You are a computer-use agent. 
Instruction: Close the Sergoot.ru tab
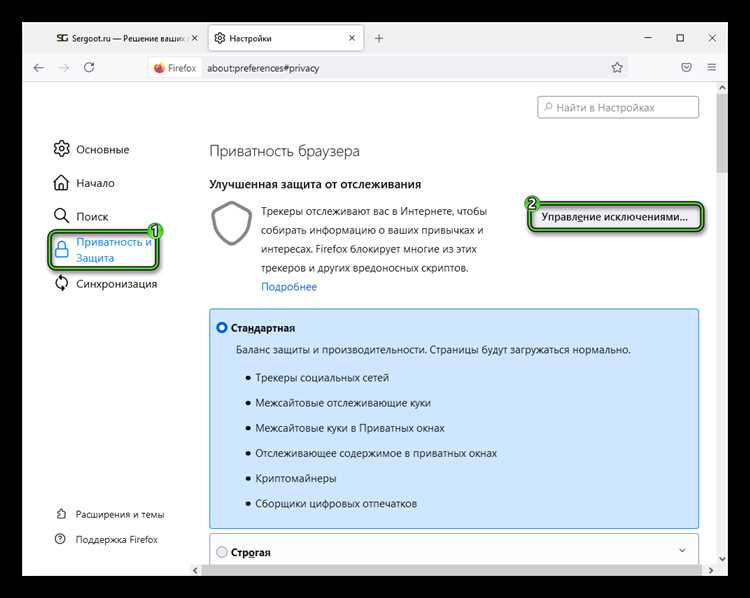click(x=195, y=38)
